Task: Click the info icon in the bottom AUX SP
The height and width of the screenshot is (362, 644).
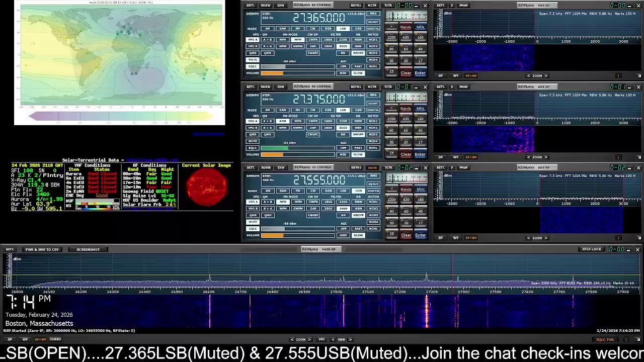Action: 618,238
